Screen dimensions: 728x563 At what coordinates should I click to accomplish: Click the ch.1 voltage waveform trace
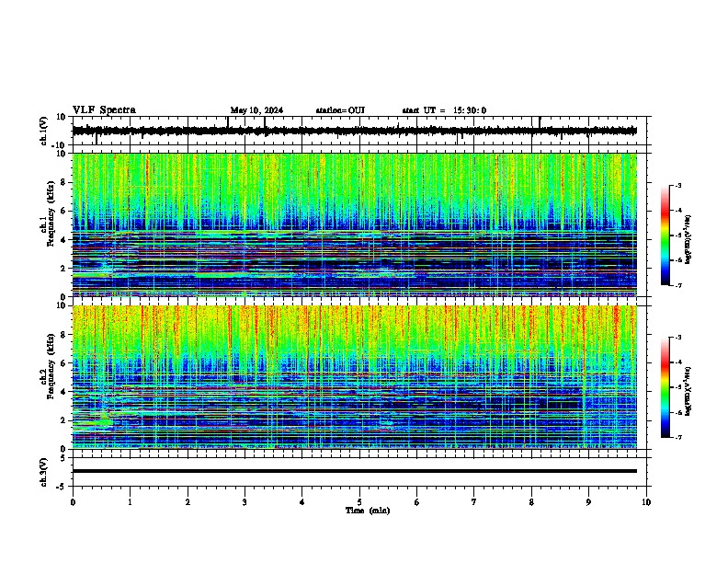coord(354,131)
